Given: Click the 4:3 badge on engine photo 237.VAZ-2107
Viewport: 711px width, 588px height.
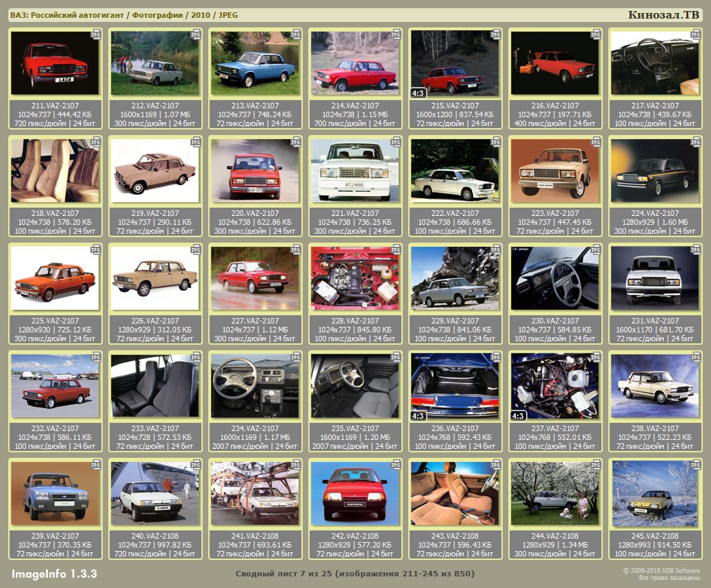Looking at the screenshot, I should 519,415.
